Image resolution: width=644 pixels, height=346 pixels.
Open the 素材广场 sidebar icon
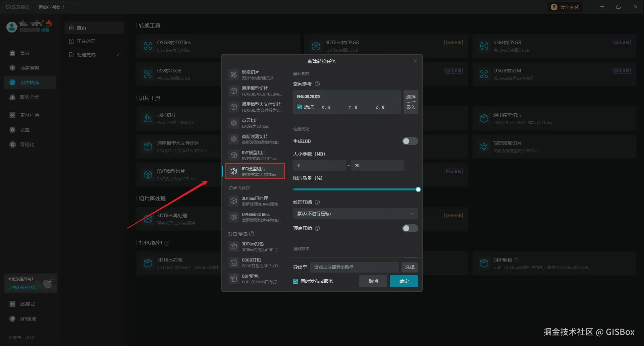(x=12, y=115)
